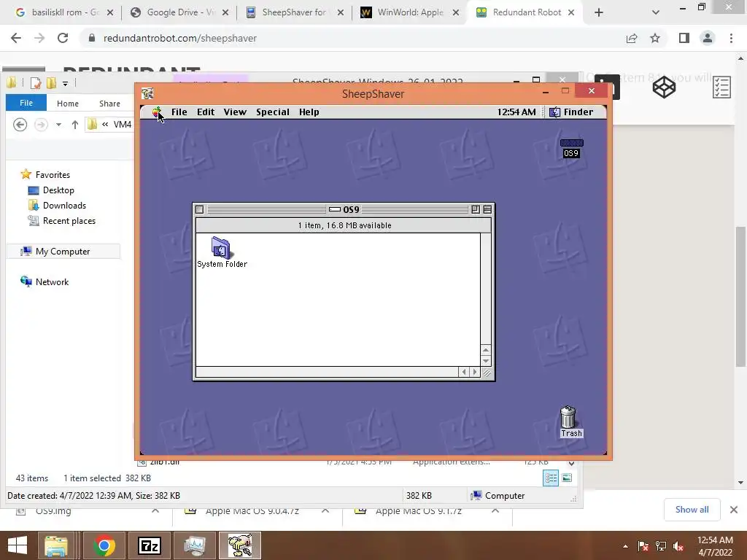Click Explorer up one level arrow
The width and height of the screenshot is (747, 560).
pos(75,125)
